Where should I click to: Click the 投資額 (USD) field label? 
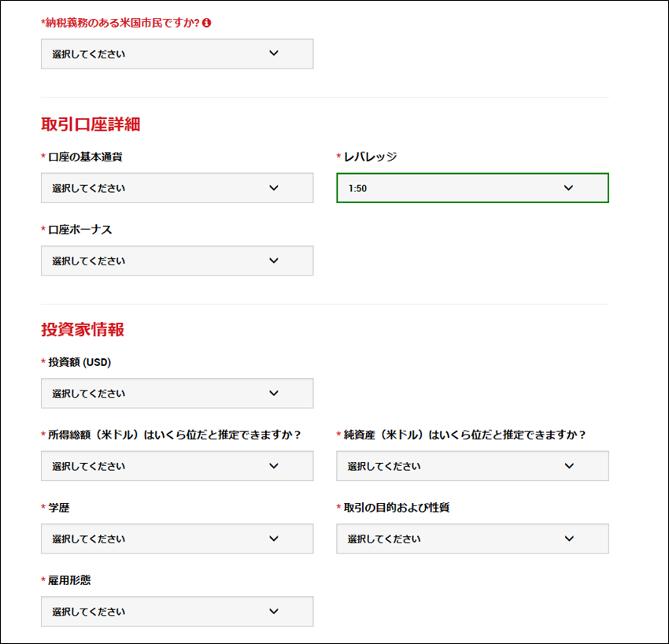click(79, 362)
